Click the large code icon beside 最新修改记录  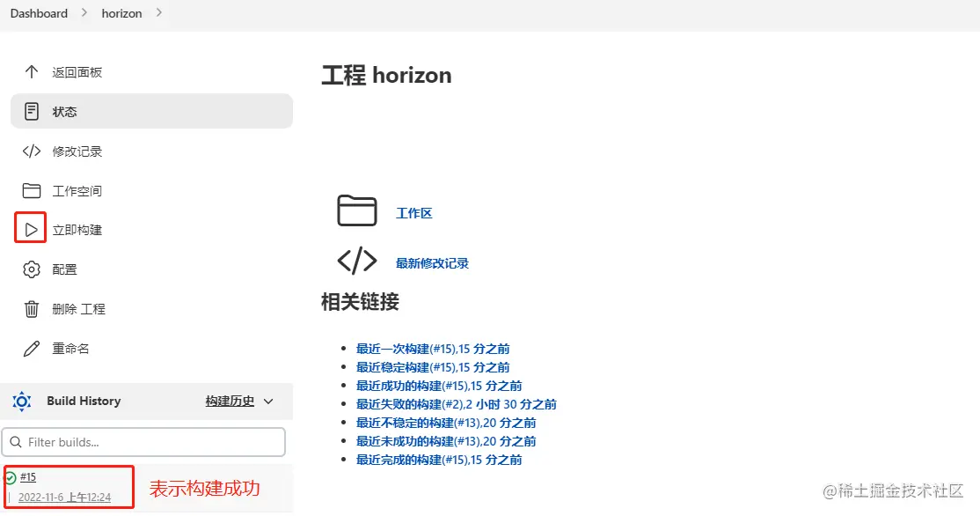pyautogui.click(x=357, y=261)
